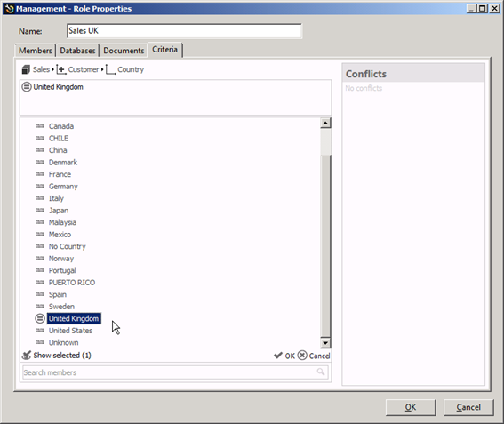The height and width of the screenshot is (424, 504).
Task: Toggle the United Kingdom criteria icon in top box
Action: 27,87
